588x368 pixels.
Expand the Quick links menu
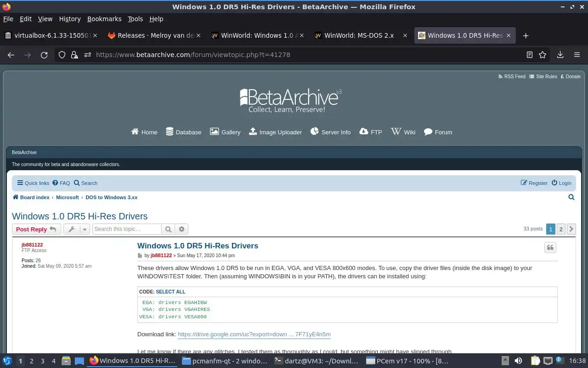(33, 183)
